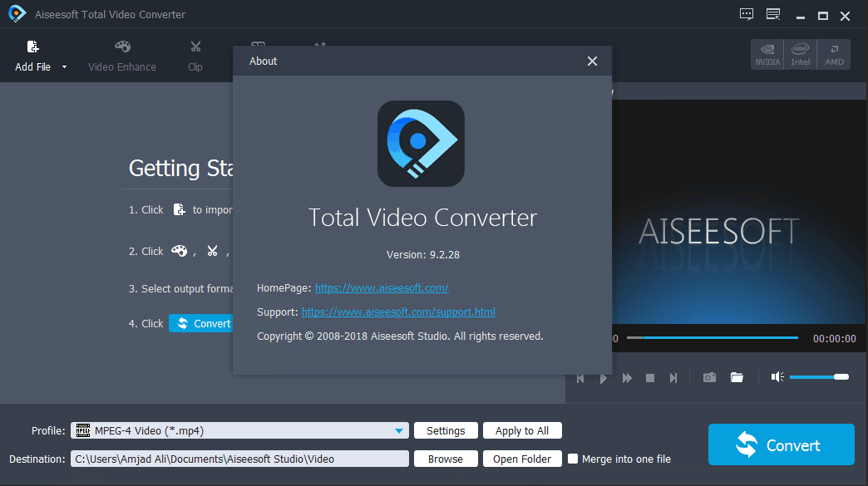Stop the preview playback

[649, 376]
